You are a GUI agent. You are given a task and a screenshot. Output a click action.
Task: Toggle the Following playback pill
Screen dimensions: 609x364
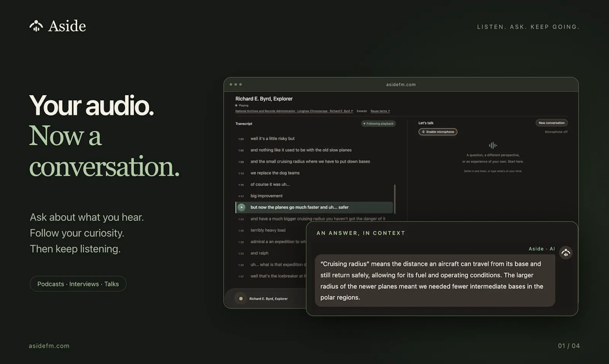(378, 124)
